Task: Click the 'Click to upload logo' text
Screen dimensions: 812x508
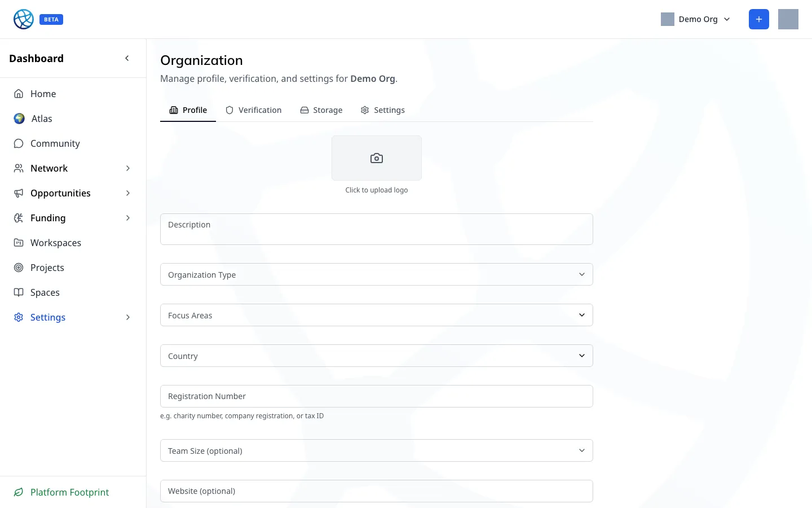Action: 377,190
